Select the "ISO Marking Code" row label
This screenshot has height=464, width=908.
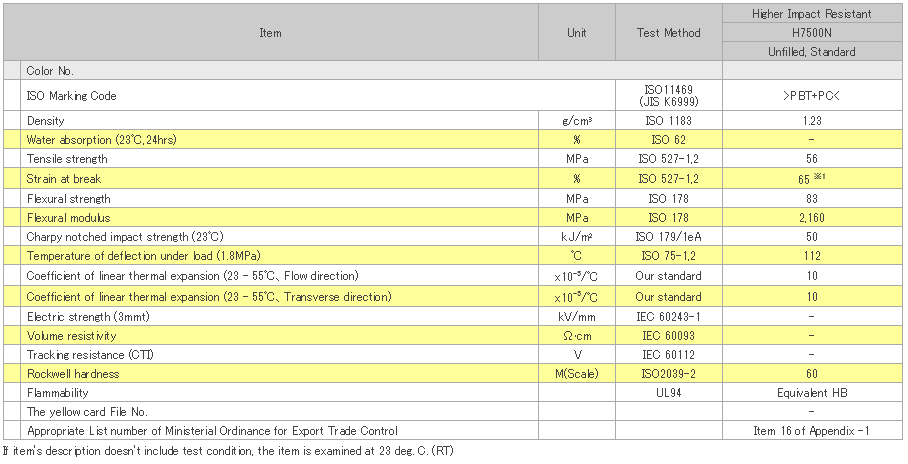pyautogui.click(x=72, y=96)
